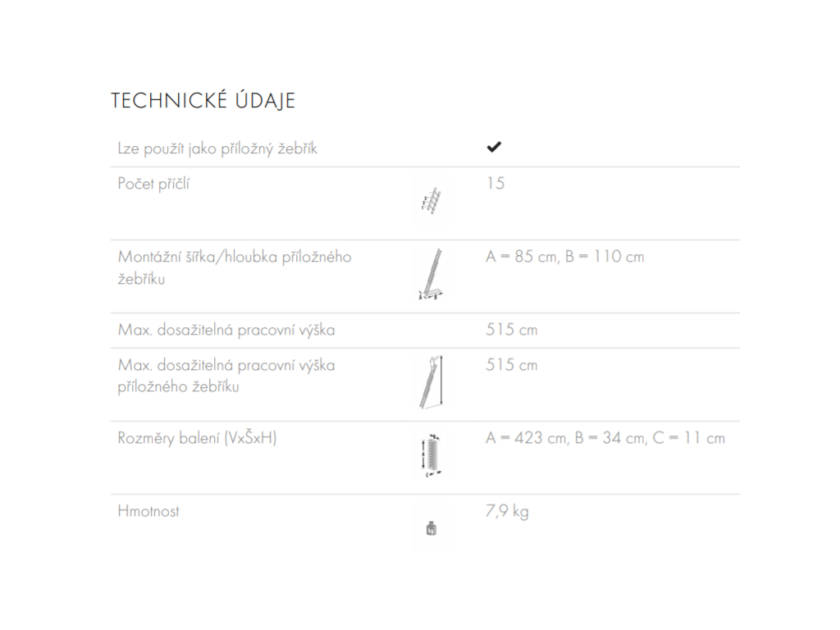Select the 'Lze použít jako příložný žebřík' label
This screenshot has height=630, width=840.
click(217, 148)
